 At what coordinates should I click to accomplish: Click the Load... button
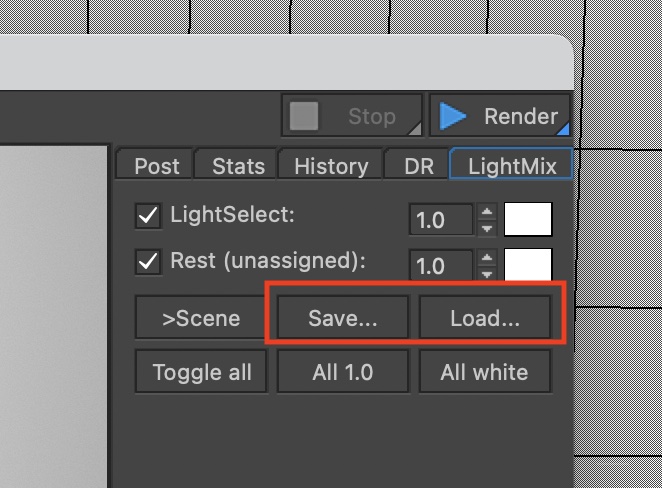(484, 319)
